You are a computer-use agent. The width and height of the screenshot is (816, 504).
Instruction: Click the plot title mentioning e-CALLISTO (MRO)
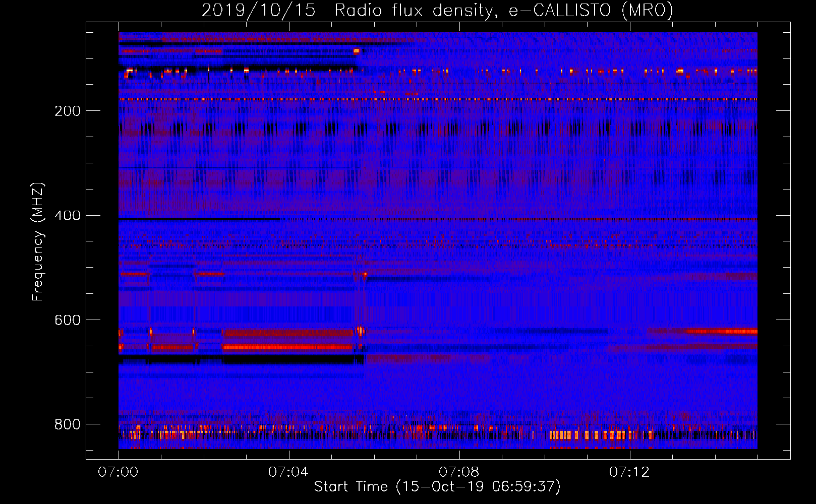[x=437, y=10]
